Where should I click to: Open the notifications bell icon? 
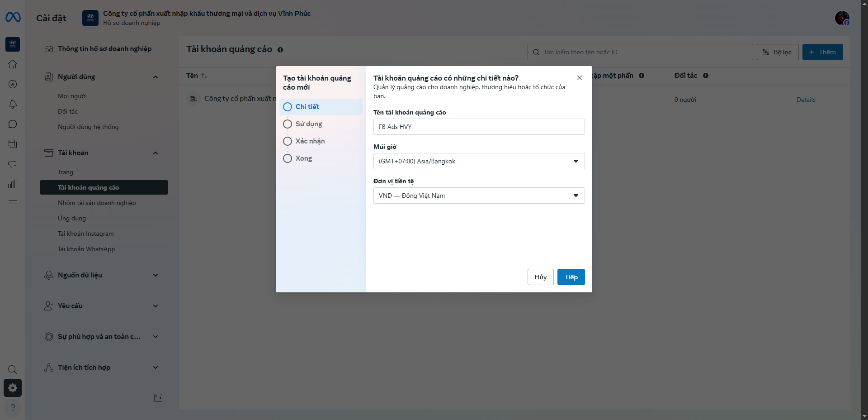tap(13, 104)
